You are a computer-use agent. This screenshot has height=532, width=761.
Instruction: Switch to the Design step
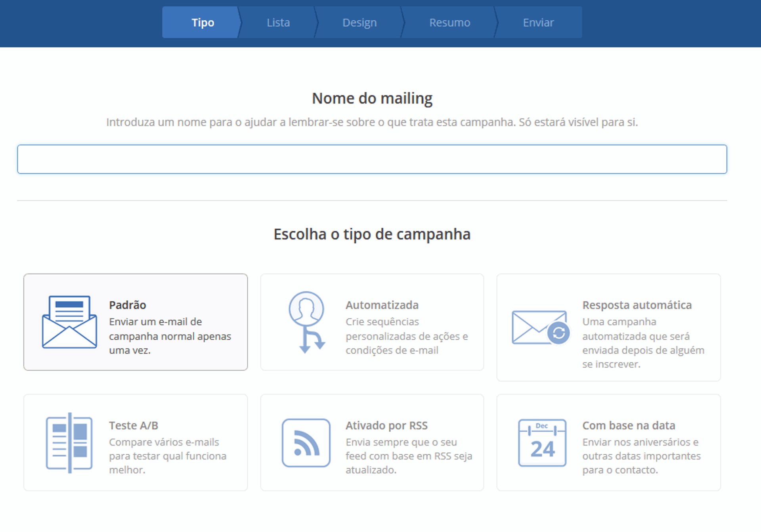pyautogui.click(x=359, y=23)
